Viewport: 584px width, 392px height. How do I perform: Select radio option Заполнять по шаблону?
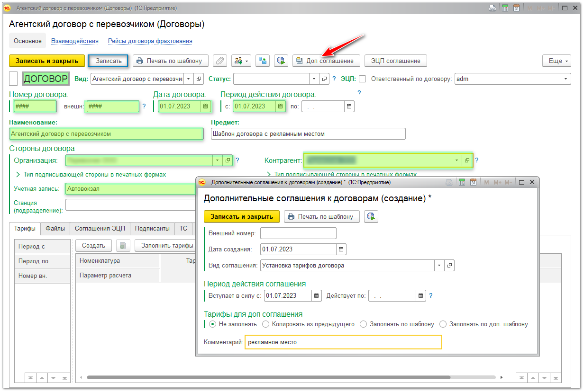364,324
